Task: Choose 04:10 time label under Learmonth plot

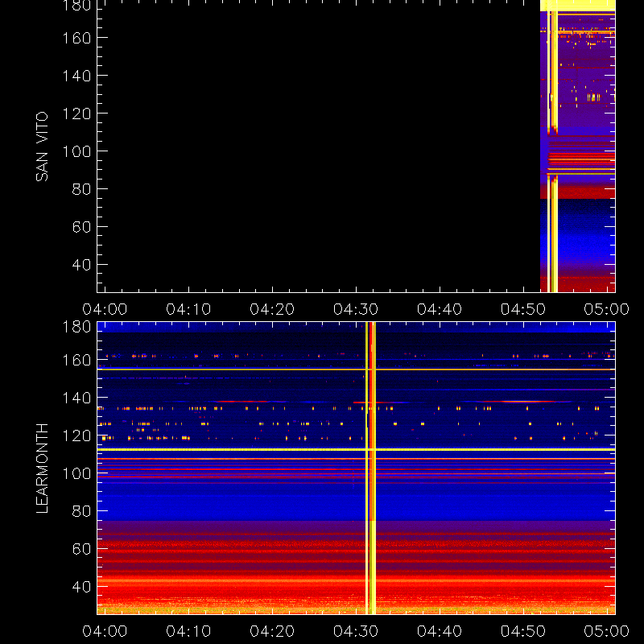Action: coord(188,631)
